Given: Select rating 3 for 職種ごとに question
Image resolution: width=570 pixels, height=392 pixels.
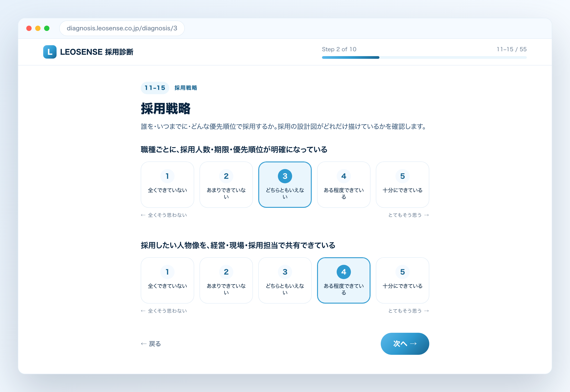Looking at the screenshot, I should click(x=285, y=184).
